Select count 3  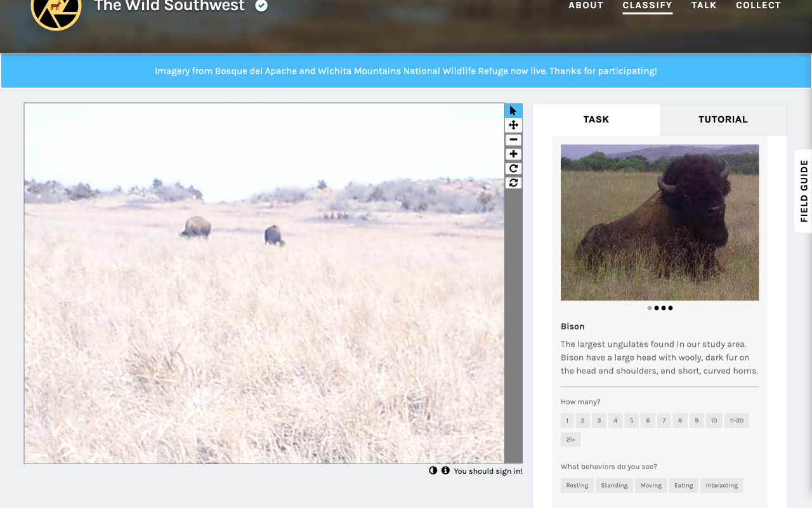click(599, 420)
